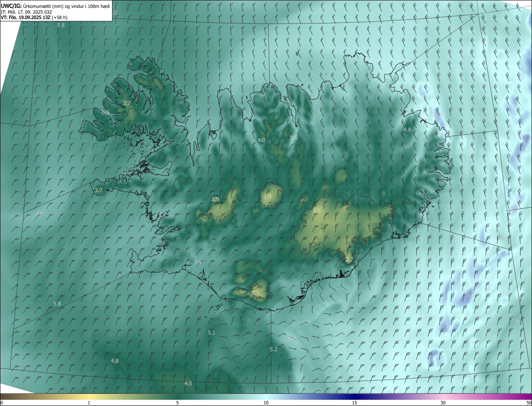Viewport: 532px width, 406px height.
Task: Click the 1 tick label on the color scale
Action: coord(89,403)
